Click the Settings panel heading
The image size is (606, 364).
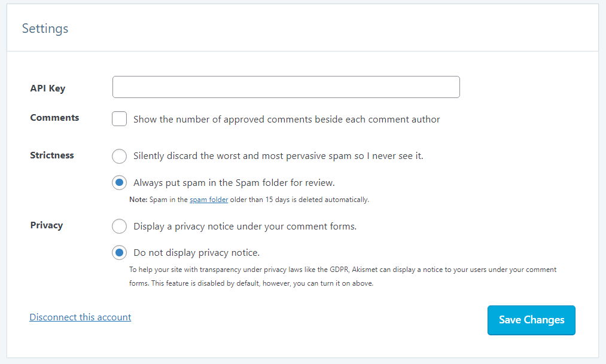pos(45,28)
